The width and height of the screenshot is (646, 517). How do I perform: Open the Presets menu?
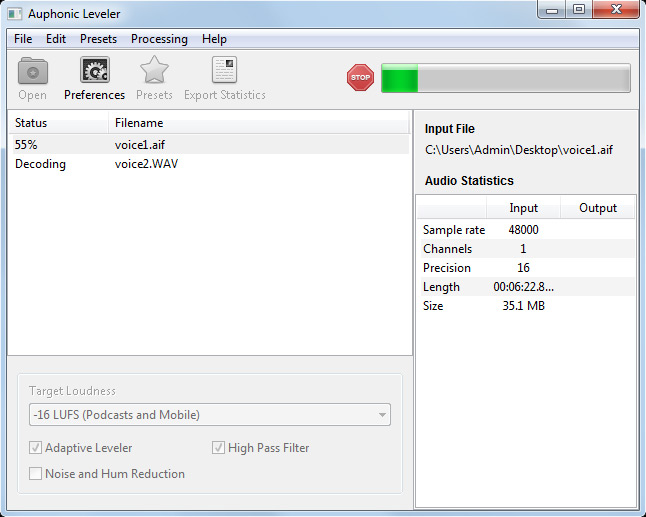pos(98,39)
